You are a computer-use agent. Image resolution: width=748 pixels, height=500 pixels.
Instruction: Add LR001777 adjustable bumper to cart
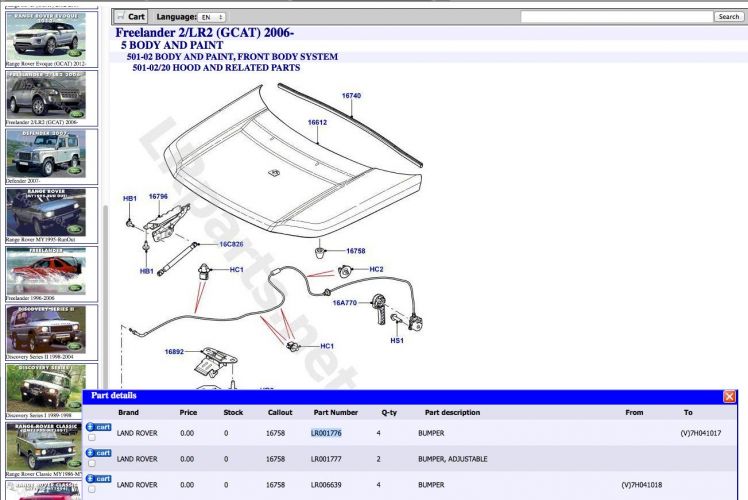point(99,453)
